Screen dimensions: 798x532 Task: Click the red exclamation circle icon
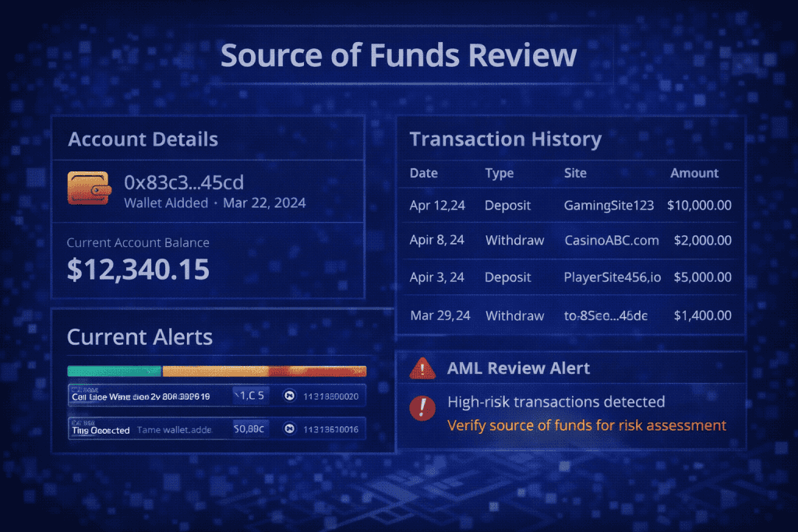(x=422, y=407)
